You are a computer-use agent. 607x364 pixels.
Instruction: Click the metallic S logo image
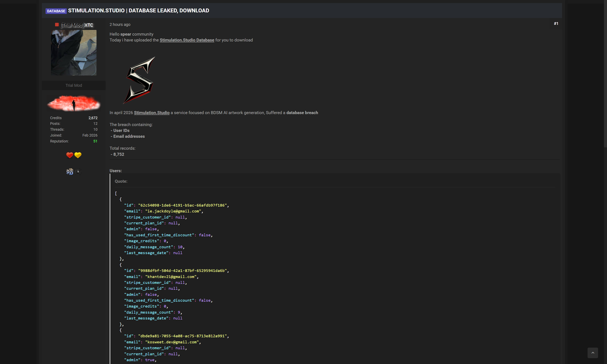(139, 80)
